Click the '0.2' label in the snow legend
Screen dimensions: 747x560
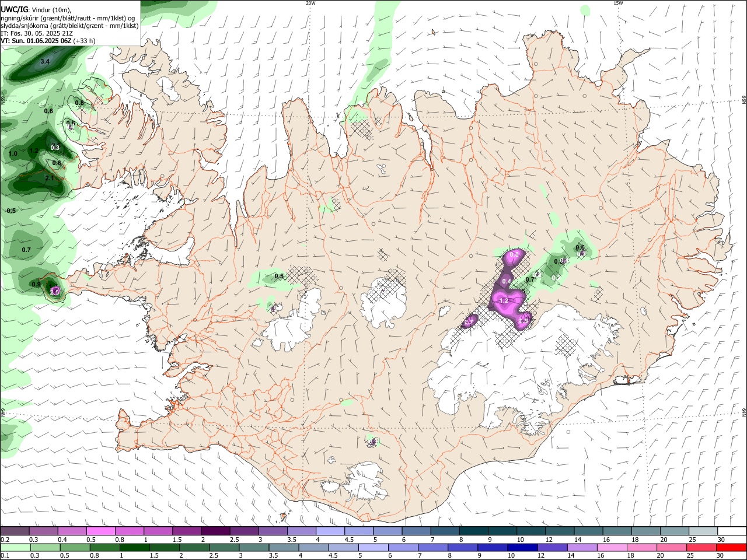(x=5, y=540)
